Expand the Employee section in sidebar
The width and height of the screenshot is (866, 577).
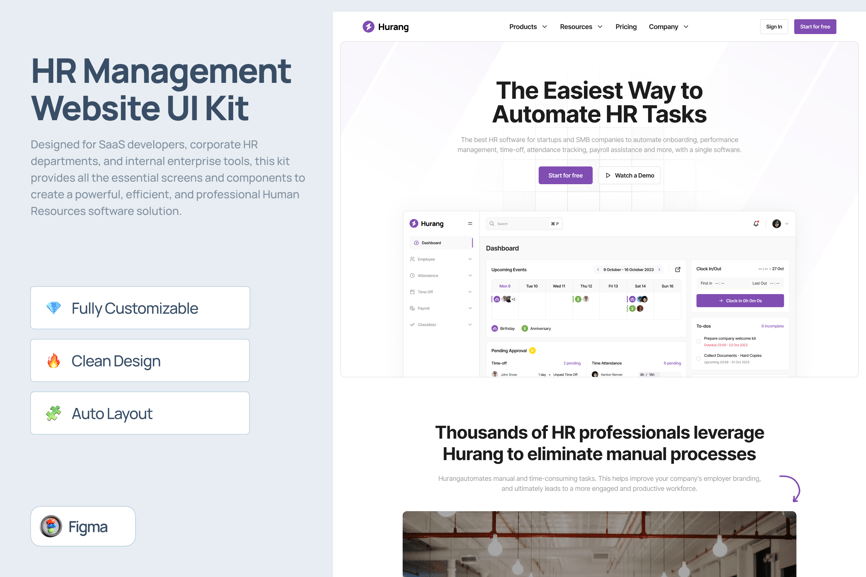441,259
